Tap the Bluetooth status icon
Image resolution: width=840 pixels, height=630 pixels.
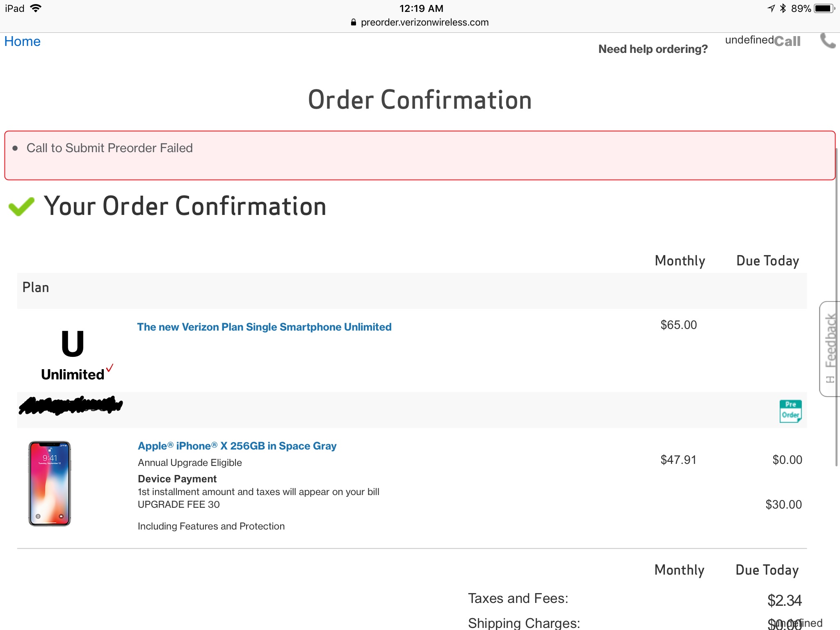pyautogui.click(x=783, y=8)
